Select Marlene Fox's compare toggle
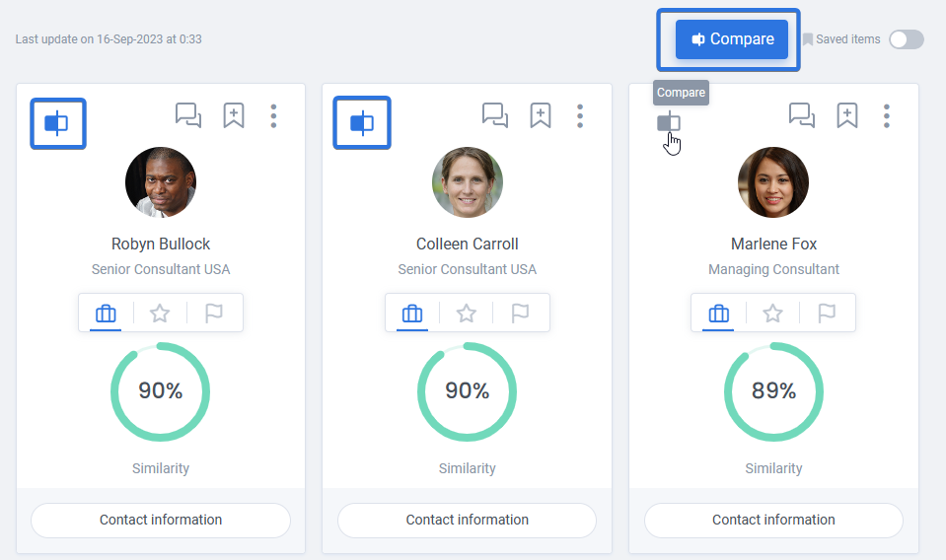This screenshot has height=560, width=946. (x=669, y=122)
